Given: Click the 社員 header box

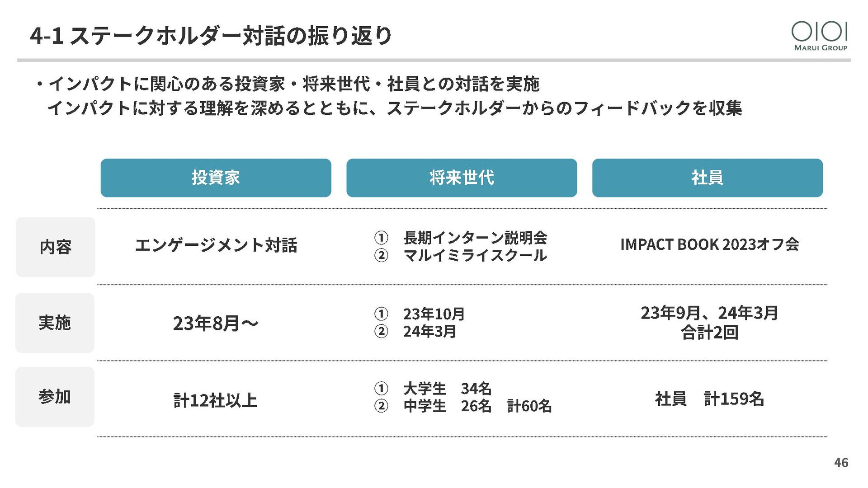Looking at the screenshot, I should [x=708, y=178].
